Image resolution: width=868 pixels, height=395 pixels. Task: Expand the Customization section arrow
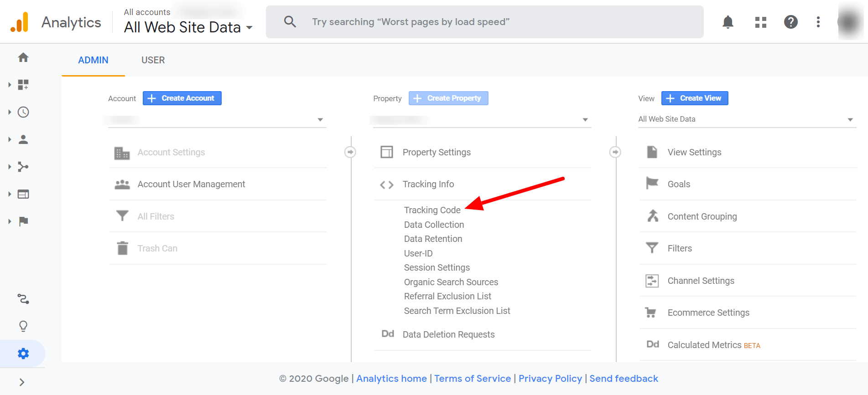tap(10, 85)
